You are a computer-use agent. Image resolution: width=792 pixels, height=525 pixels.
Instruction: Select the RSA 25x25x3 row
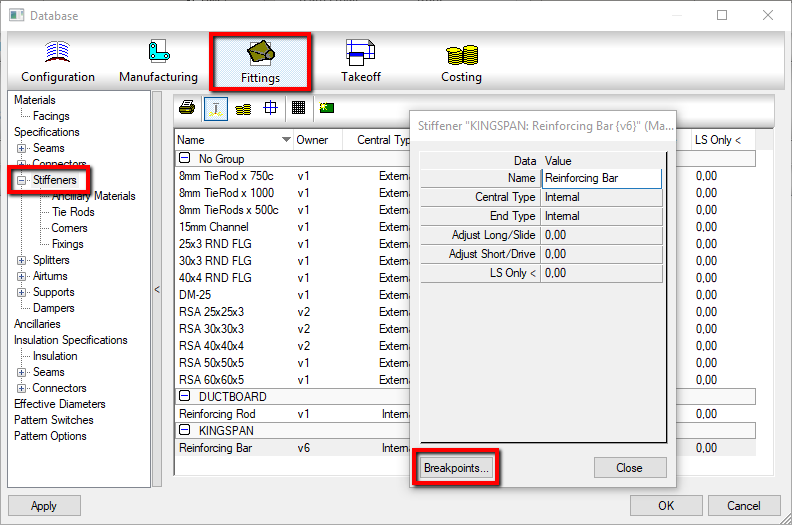[294, 312]
